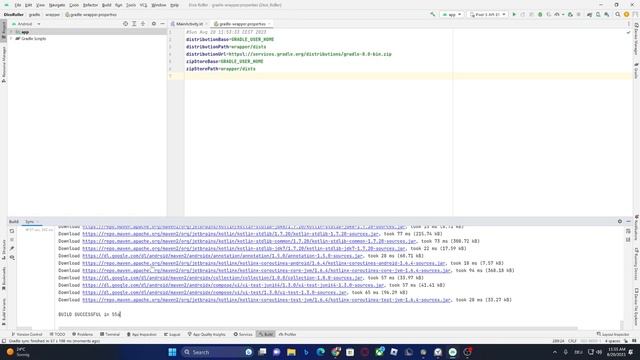Open the Navigate menu
This screenshot has width=640, height=360.
coord(57,5)
